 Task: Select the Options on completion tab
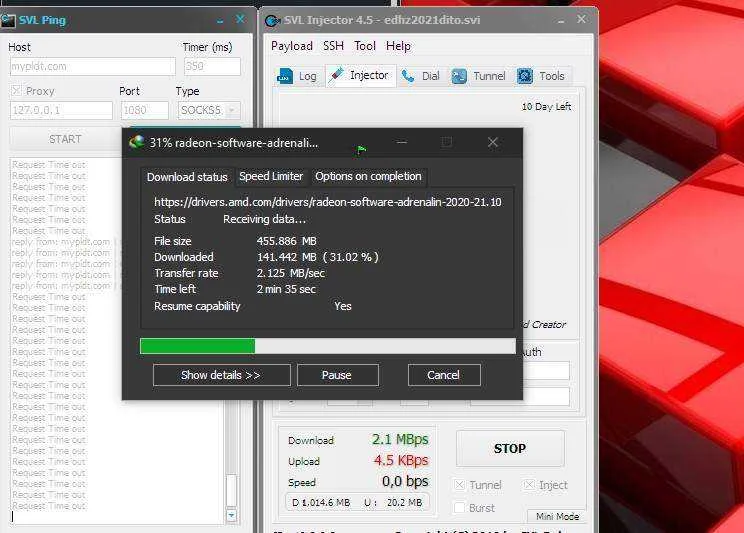368,176
